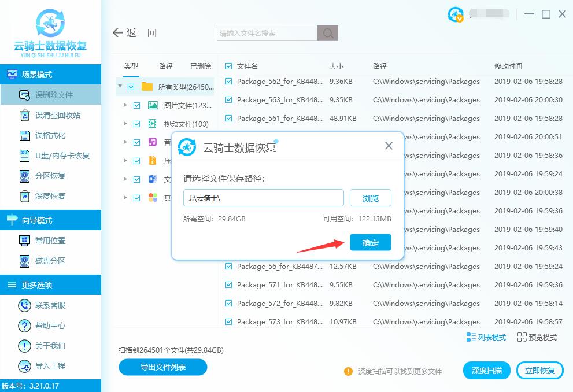Toggle the 所有类型 tree checkbox
Screen dimensions: 573x392
tap(131, 87)
